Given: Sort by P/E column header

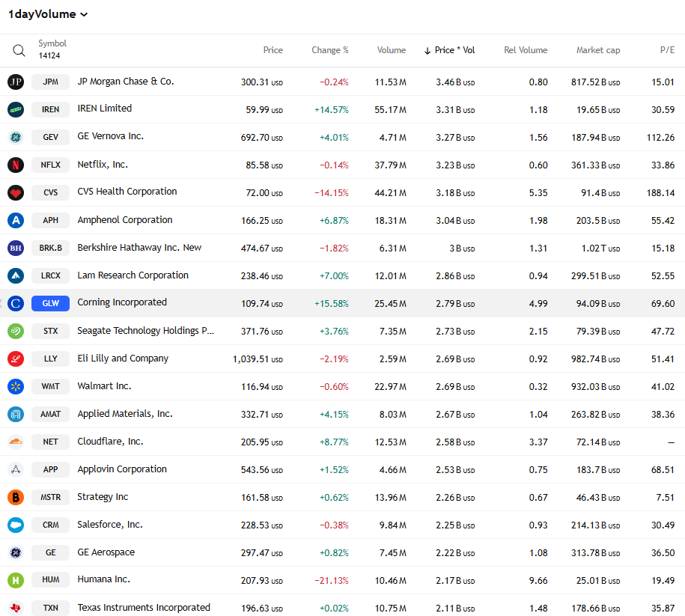Looking at the screenshot, I should pyautogui.click(x=667, y=50).
